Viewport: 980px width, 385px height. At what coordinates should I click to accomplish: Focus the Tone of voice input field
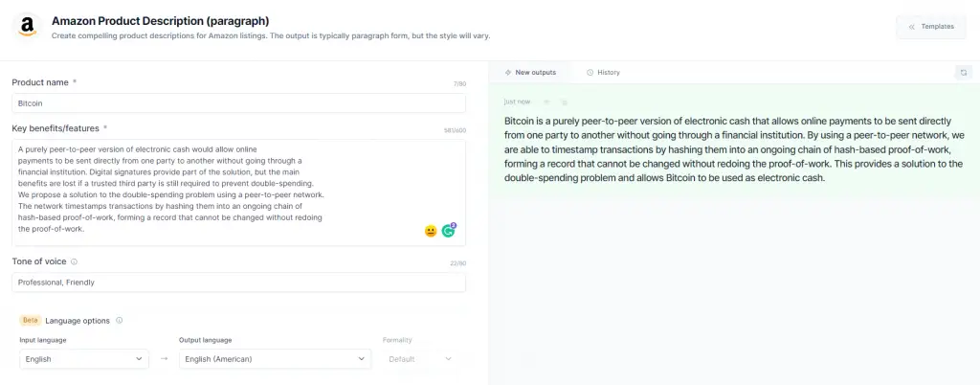(238, 283)
